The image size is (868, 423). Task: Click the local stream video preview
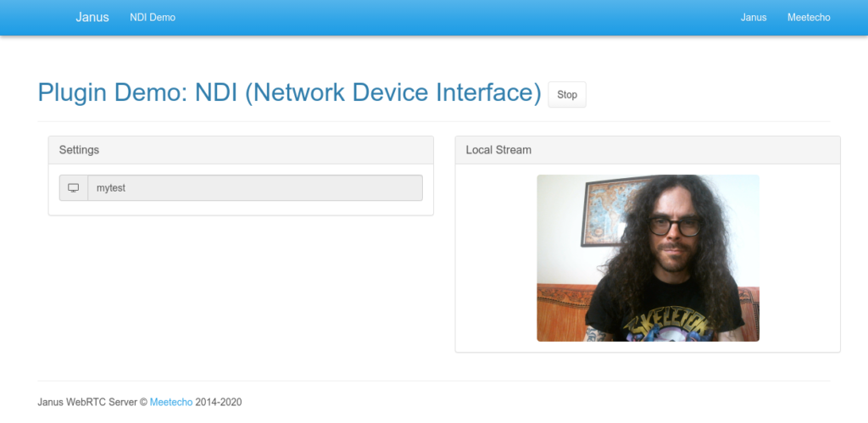pyautogui.click(x=648, y=258)
